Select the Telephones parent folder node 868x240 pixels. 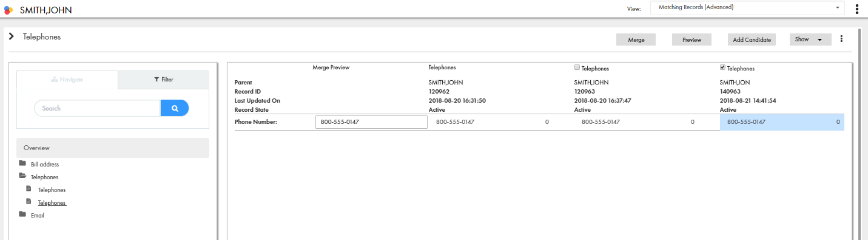click(x=44, y=177)
